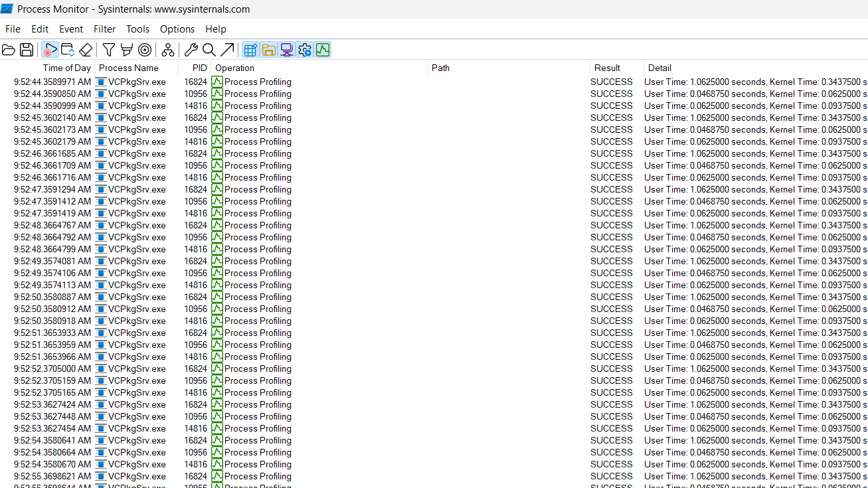Select the event at 9:52:44.3589971 AM
Screen dimensions: 868x488
434,82
